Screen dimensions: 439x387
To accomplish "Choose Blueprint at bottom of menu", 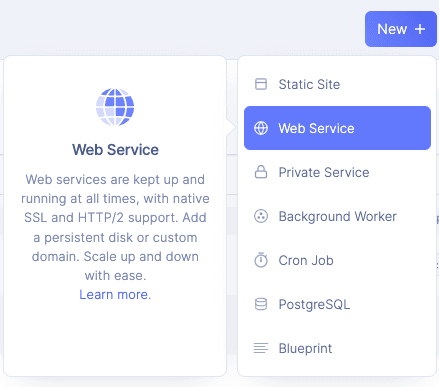I will pyautogui.click(x=337, y=348).
